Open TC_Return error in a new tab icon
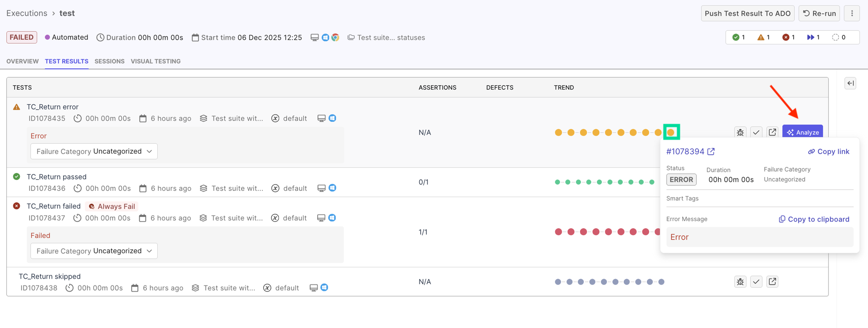The image size is (868, 328). tap(772, 132)
